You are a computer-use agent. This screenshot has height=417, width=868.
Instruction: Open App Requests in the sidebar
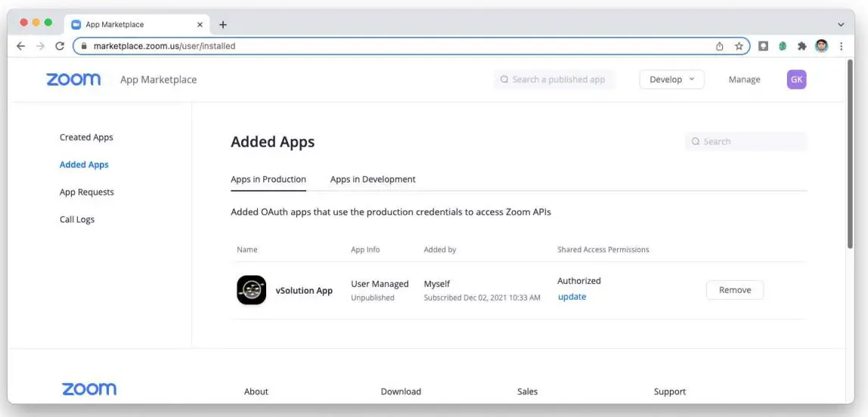pyautogui.click(x=87, y=192)
